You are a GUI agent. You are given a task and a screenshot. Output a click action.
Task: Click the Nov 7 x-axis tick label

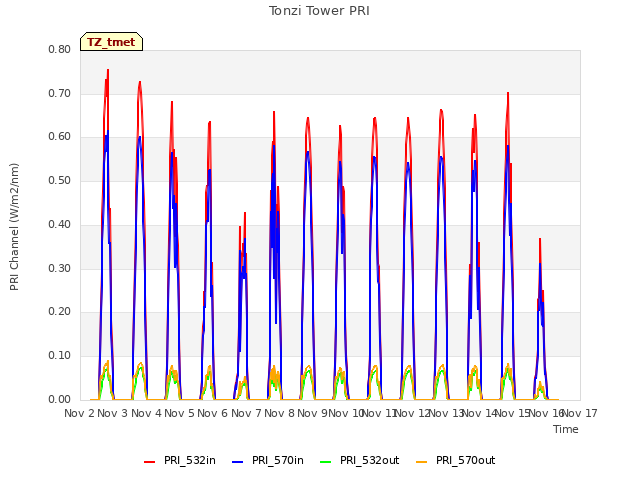pos(246,413)
